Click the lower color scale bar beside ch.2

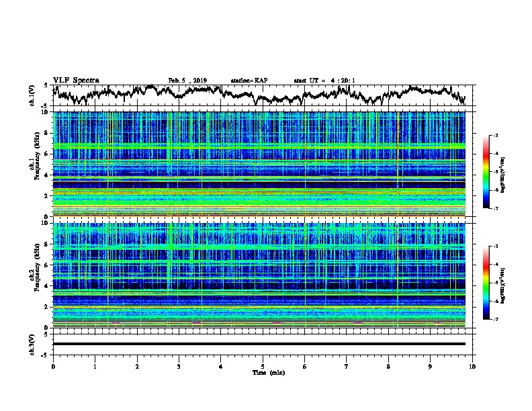(x=486, y=283)
